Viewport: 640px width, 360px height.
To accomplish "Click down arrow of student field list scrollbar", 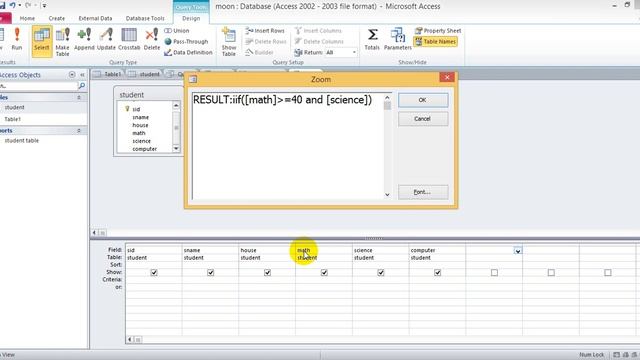I will tap(176, 149).
